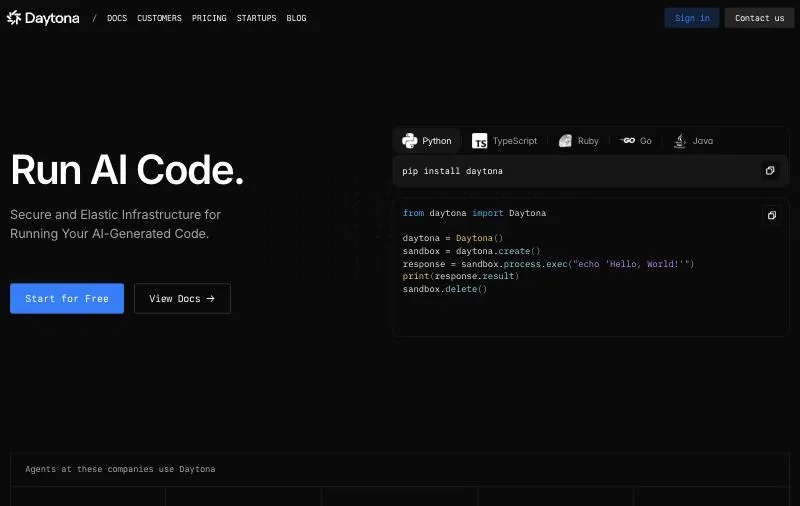The width and height of the screenshot is (800, 506).
Task: Click the 'sandbox = daytona.create()' line
Action: pyautogui.click(x=471, y=251)
